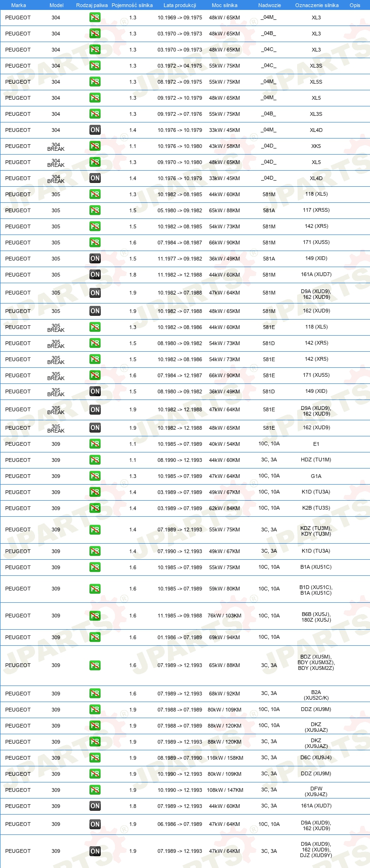Click petrol icon in 309 1.9 88kW 10C, 10A row
This screenshot has width=370, height=868.
[x=95, y=726]
